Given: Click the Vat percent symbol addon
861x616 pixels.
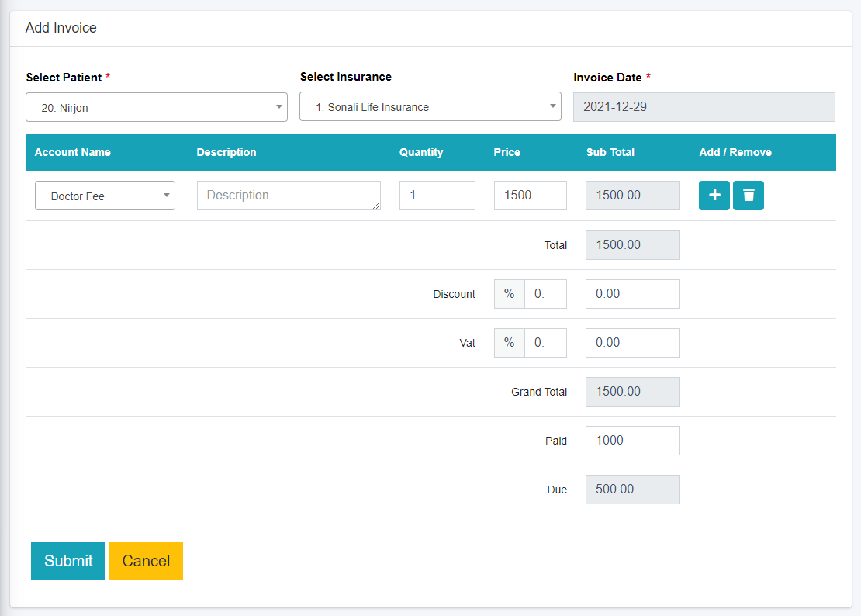Looking at the screenshot, I should click(510, 343).
